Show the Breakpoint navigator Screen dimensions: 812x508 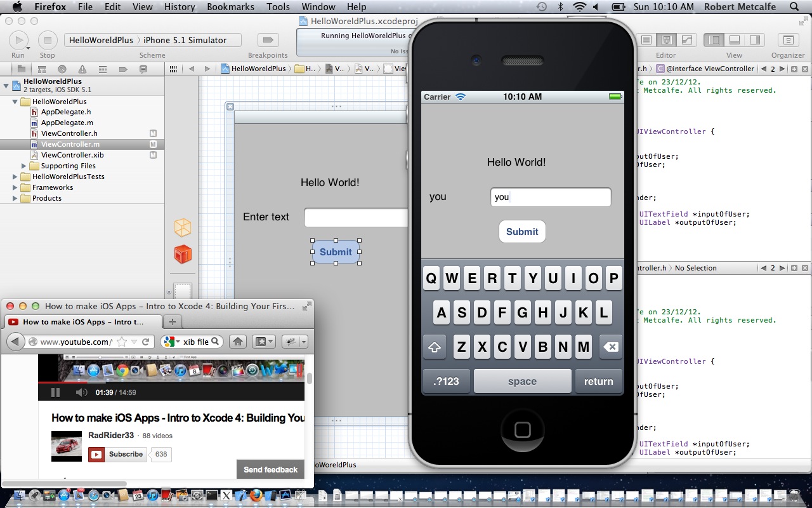click(122, 69)
